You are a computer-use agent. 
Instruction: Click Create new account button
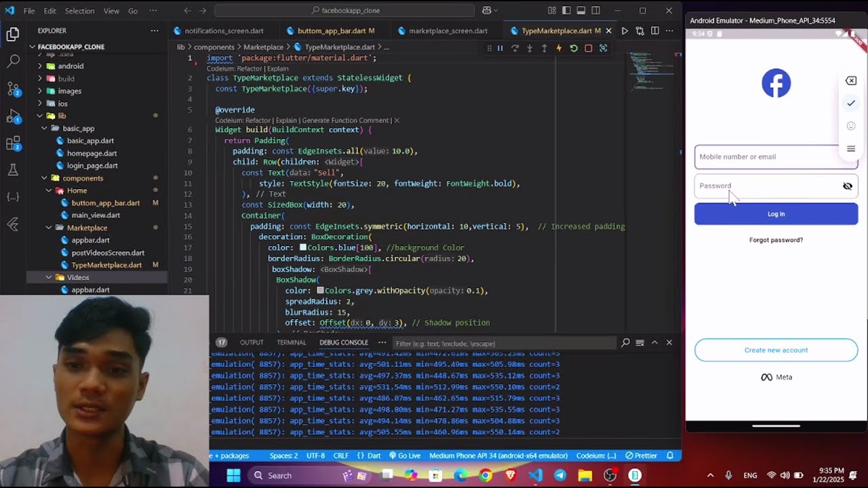(x=776, y=350)
